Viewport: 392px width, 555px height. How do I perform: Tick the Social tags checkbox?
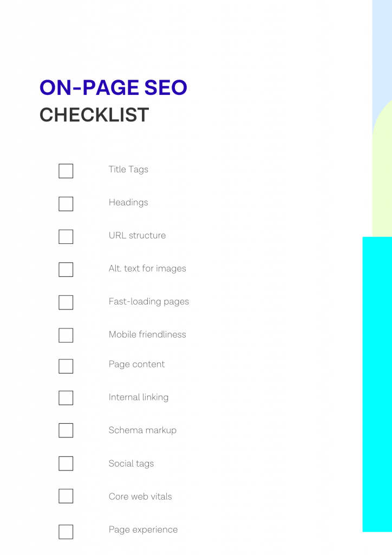tap(66, 463)
